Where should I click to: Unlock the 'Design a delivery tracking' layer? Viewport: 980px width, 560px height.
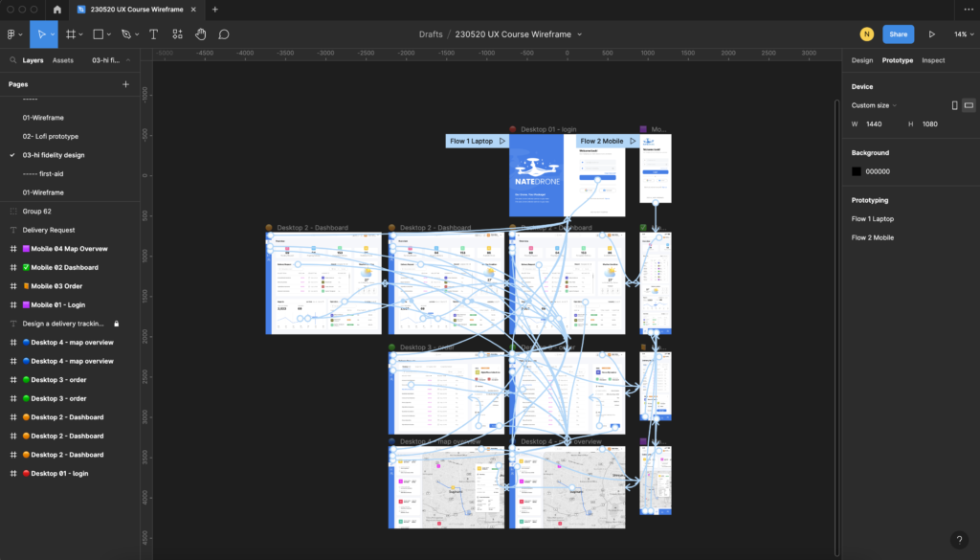tap(117, 324)
